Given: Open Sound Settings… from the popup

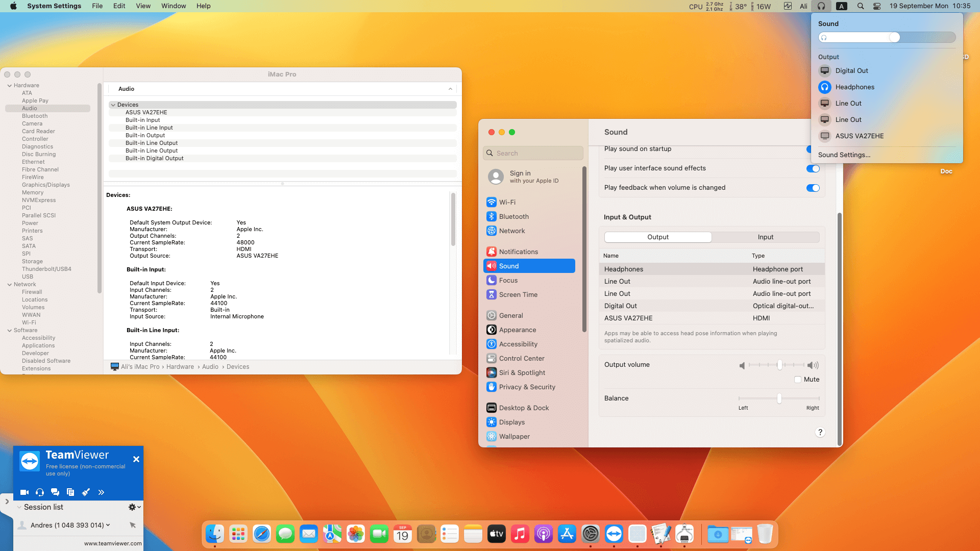Looking at the screenshot, I should (844, 155).
